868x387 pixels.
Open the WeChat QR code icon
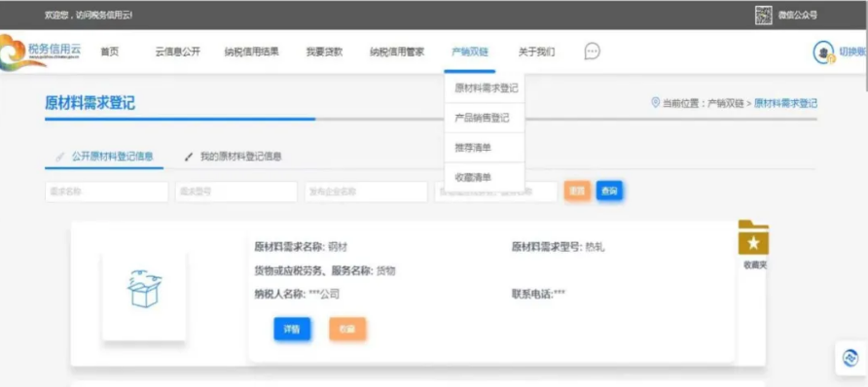point(763,16)
